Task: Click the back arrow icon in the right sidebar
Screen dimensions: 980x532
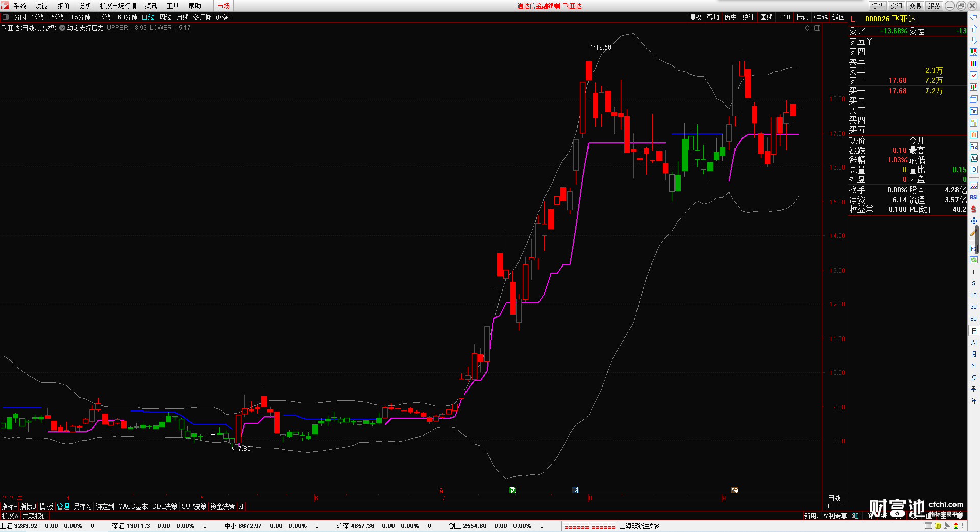Action: click(974, 17)
